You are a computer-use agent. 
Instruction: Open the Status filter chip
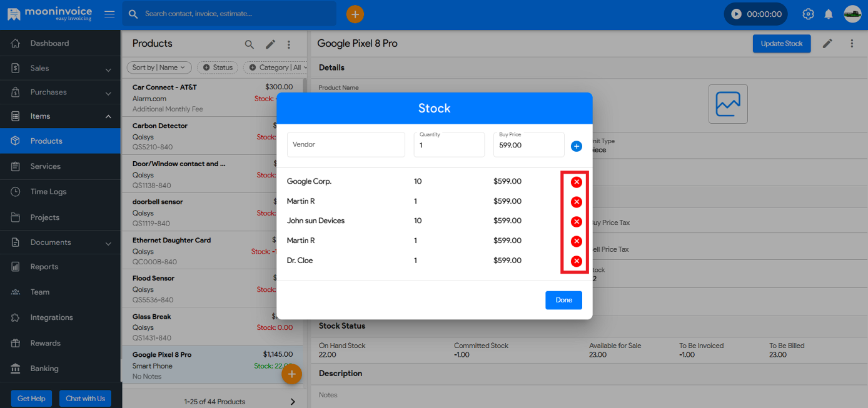(x=218, y=67)
